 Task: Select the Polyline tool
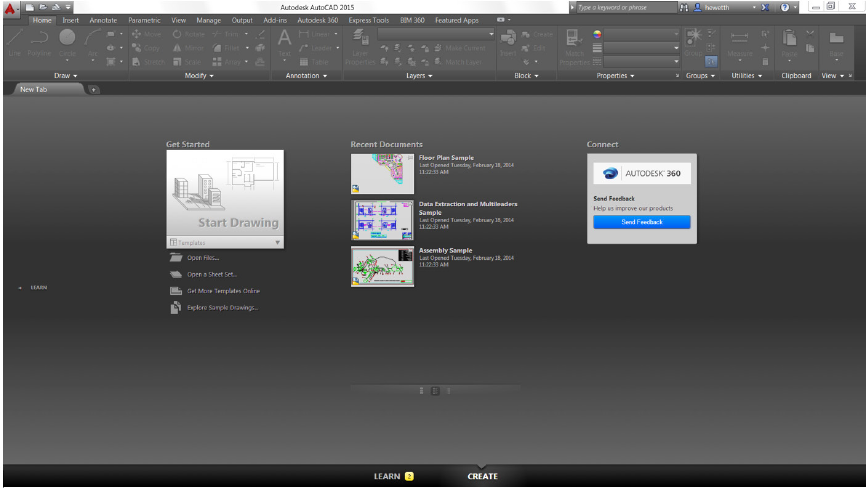click(x=39, y=43)
